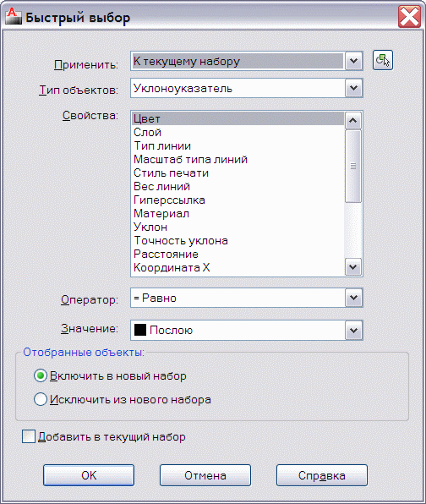The height and width of the screenshot is (504, 426).
Task: Click the Отмена button
Action: coord(205,475)
